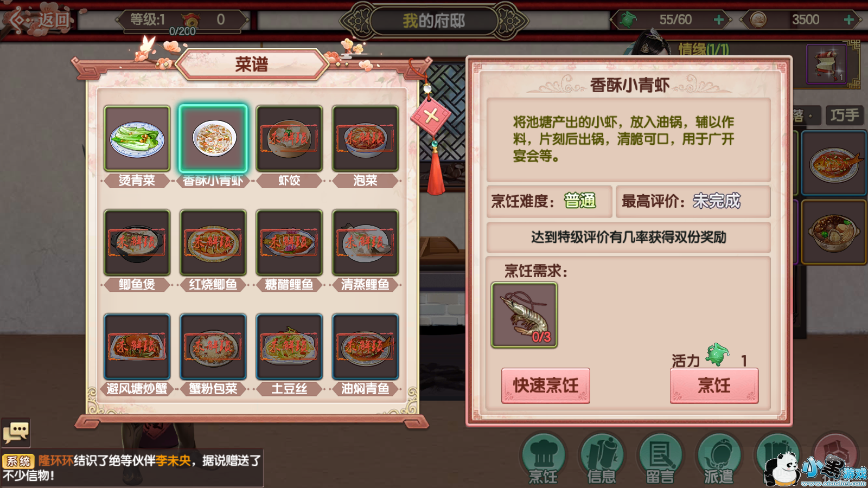
Task: Select the locked 土豆丝 recipe
Action: (289, 347)
